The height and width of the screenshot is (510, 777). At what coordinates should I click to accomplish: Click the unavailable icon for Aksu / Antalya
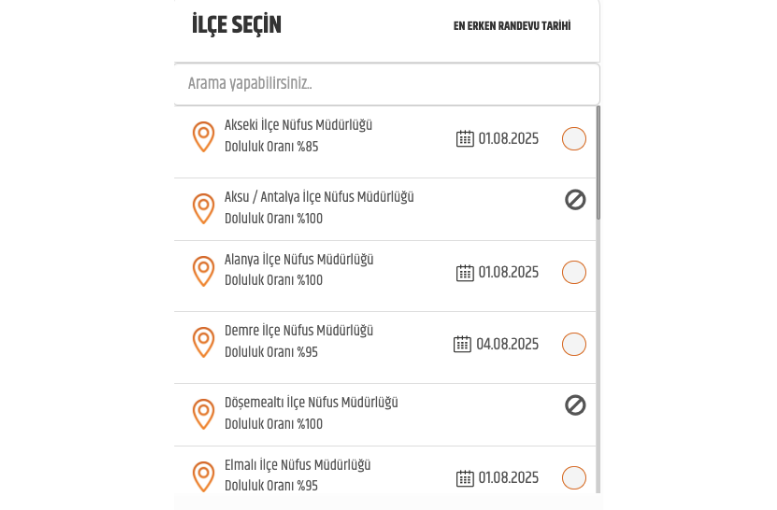575,200
